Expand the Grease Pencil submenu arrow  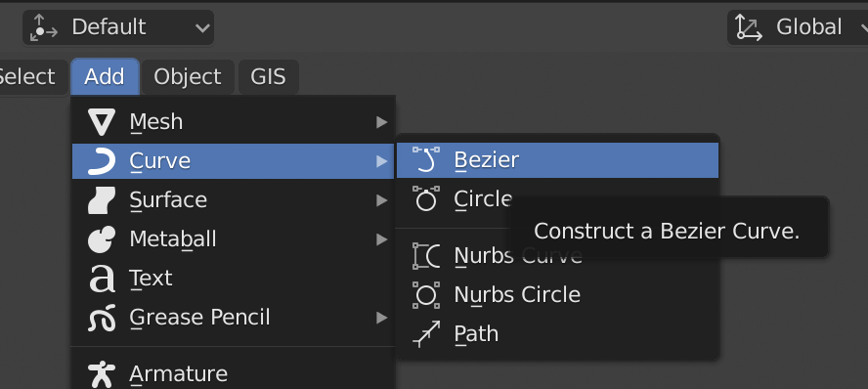381,318
